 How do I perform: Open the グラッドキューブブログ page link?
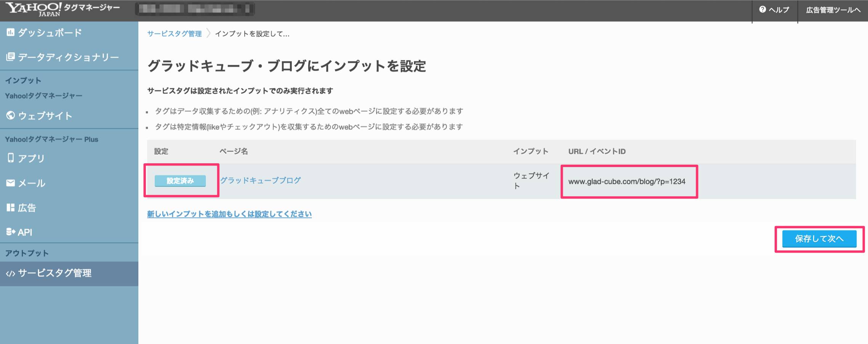pyautogui.click(x=261, y=180)
